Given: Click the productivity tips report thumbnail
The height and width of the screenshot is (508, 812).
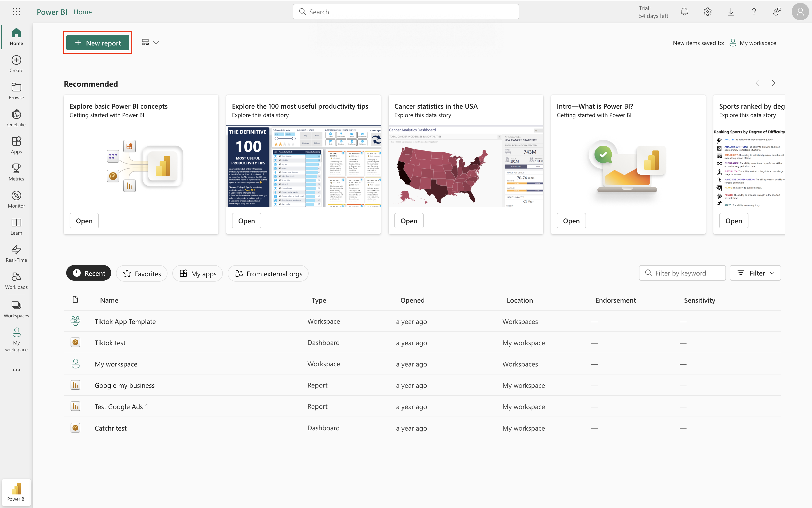Looking at the screenshot, I should 303,166.
